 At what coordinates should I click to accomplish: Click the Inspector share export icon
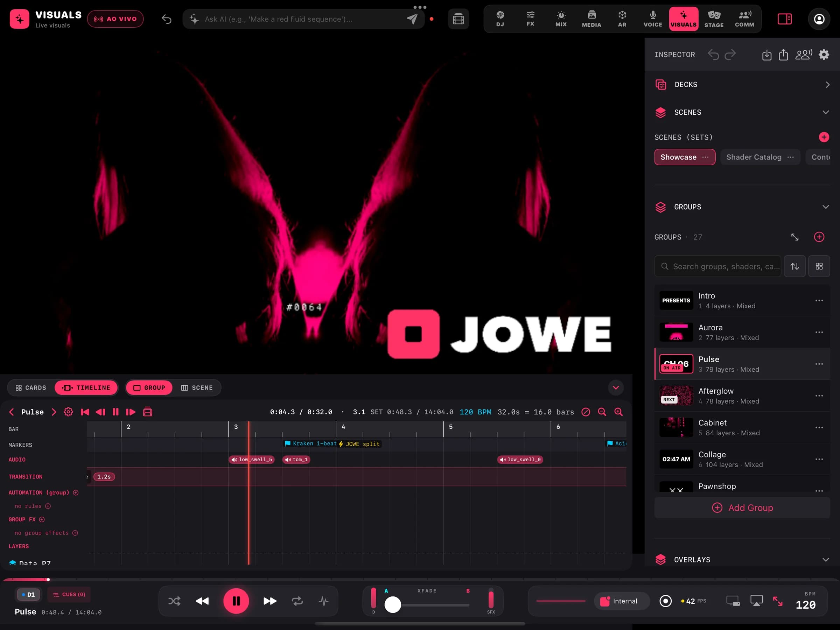tap(783, 55)
